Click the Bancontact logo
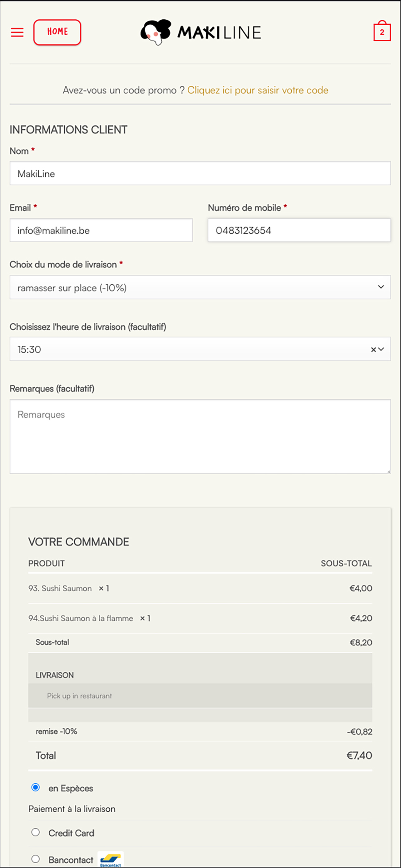The width and height of the screenshot is (401, 868). tap(111, 860)
